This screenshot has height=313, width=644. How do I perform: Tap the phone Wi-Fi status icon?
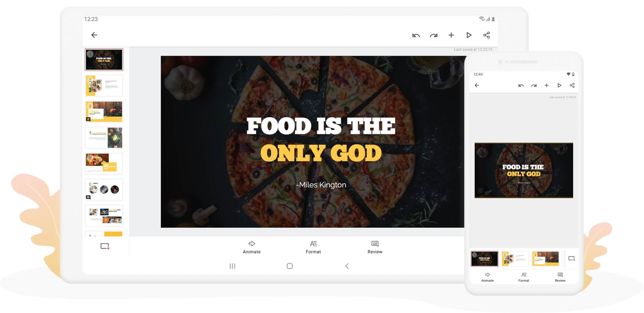click(568, 74)
